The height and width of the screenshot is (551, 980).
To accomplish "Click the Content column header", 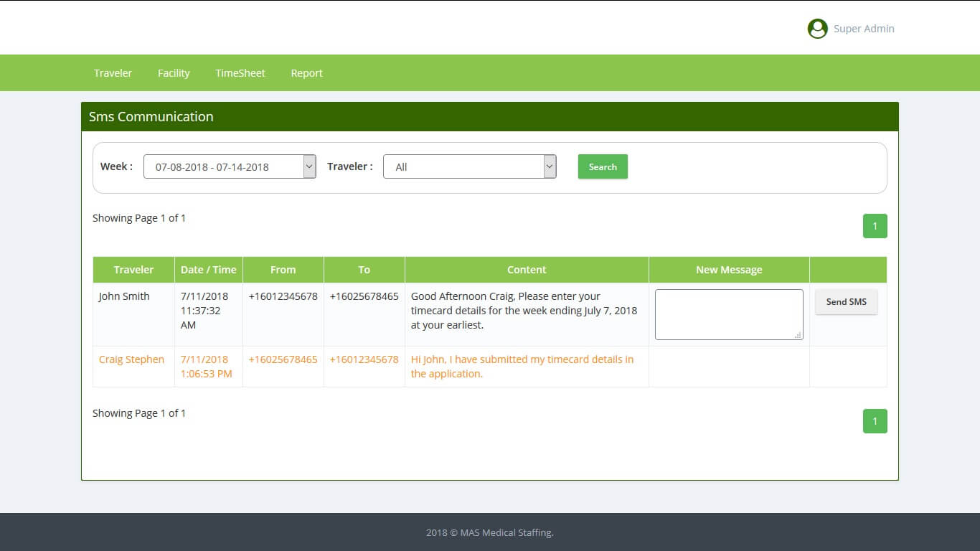I will click(x=527, y=270).
